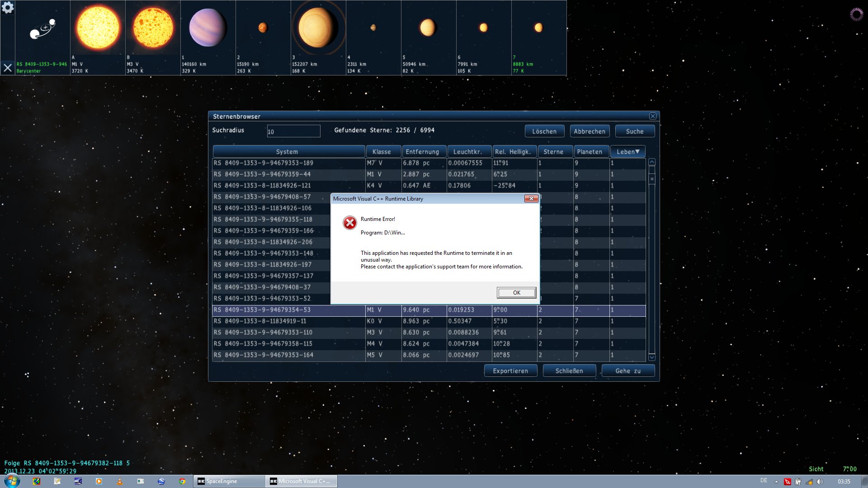Viewport: 868px width, 488px height.
Task: Click the Löschen button
Action: [544, 131]
